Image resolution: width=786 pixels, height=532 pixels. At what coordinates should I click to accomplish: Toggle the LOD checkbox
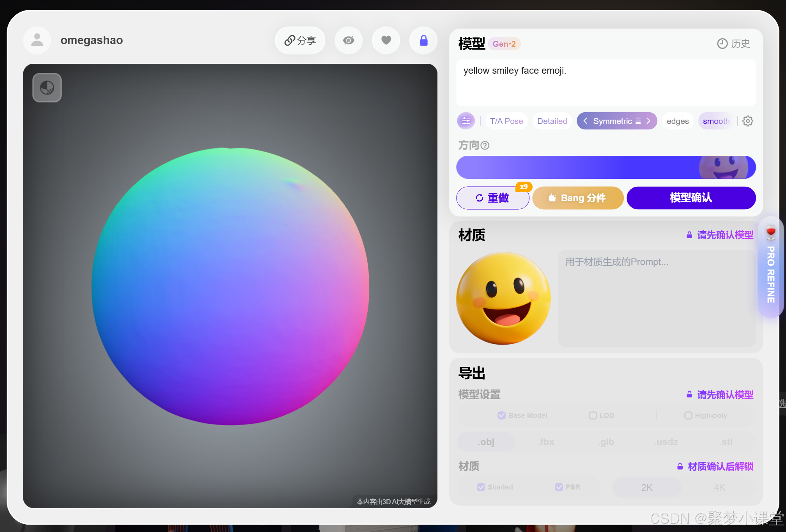click(x=593, y=415)
